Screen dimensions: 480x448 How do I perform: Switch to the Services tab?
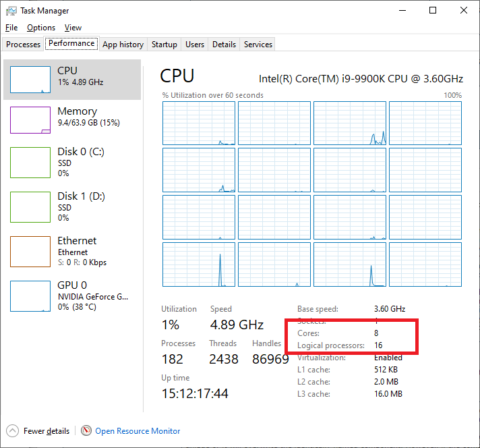(x=258, y=45)
